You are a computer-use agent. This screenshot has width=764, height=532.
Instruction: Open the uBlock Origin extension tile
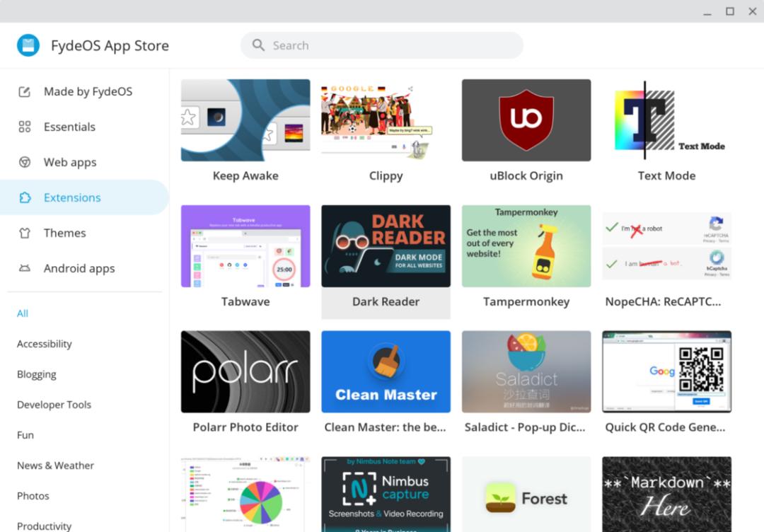point(526,132)
